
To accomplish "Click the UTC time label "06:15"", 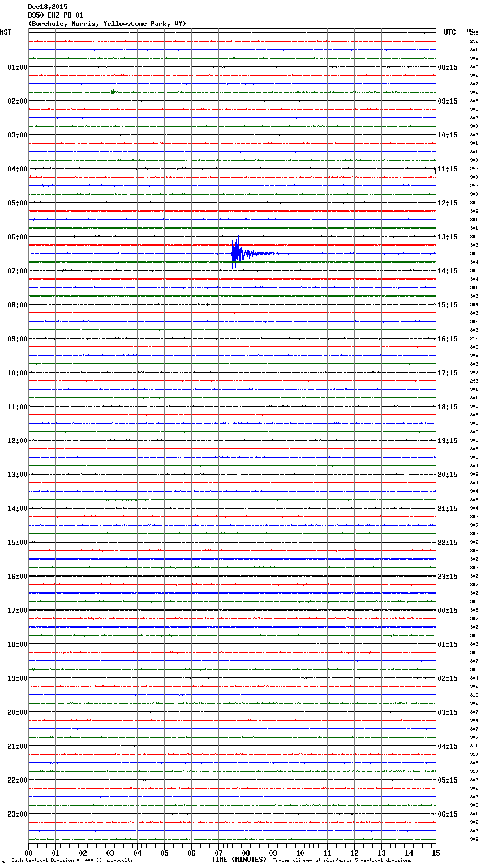I will click(x=448, y=814).
